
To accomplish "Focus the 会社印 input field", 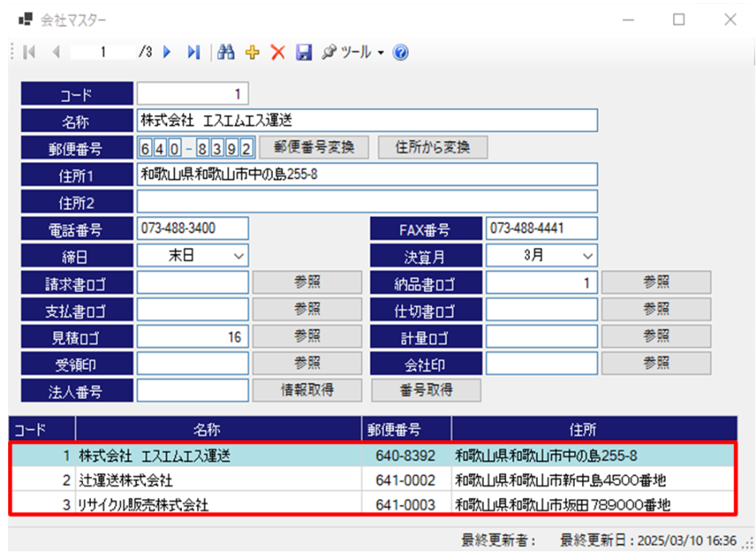I will pyautogui.click(x=541, y=363).
